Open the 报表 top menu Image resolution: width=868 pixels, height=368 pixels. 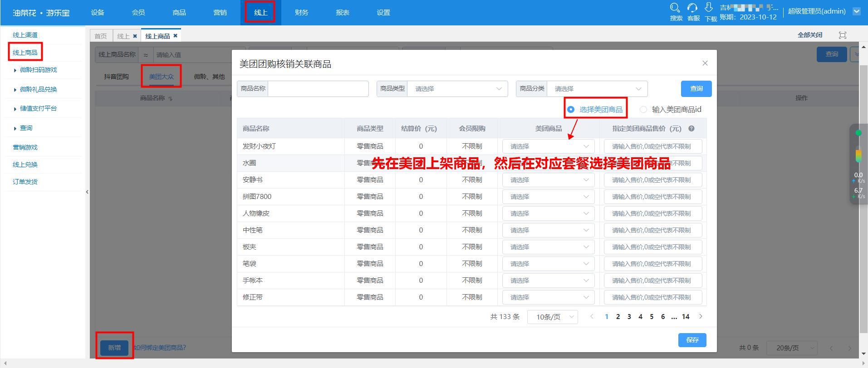pos(343,13)
